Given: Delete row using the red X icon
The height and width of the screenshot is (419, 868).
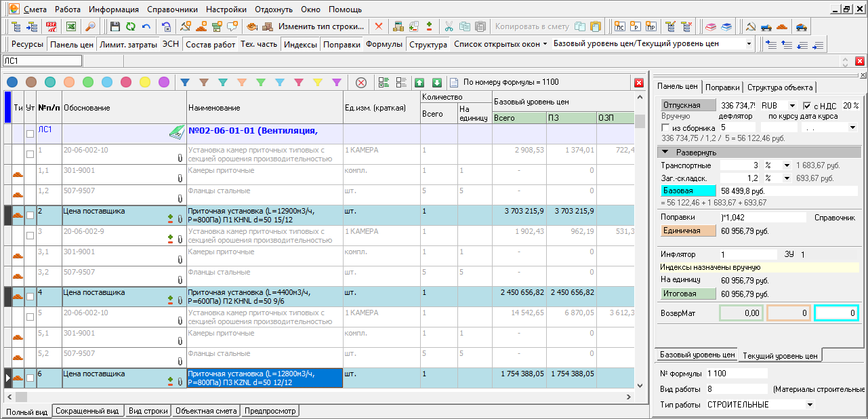Looking at the screenshot, I should tap(378, 27).
